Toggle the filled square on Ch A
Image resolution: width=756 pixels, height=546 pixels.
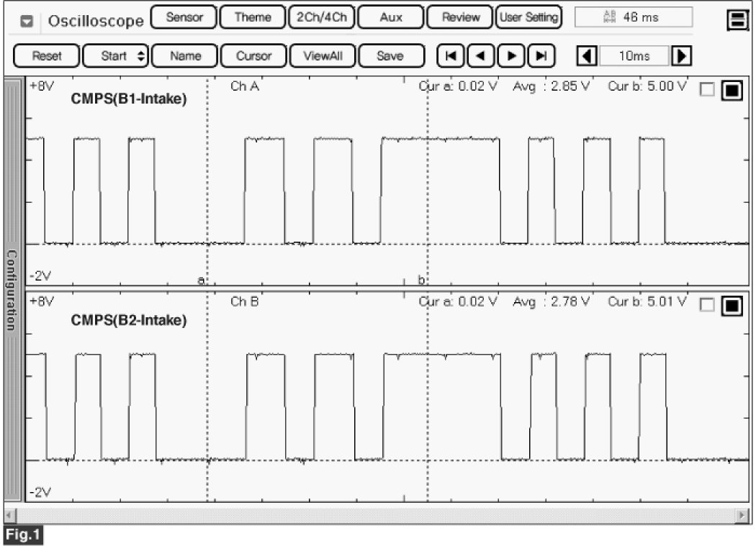tap(732, 90)
